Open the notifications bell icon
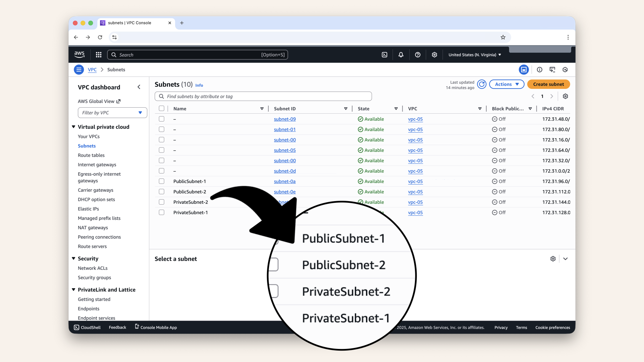 pyautogui.click(x=401, y=55)
